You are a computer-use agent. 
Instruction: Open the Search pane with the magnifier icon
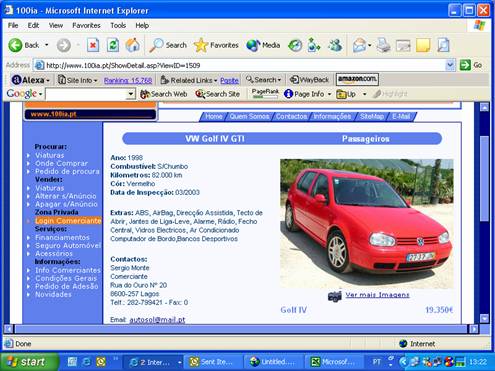(168, 45)
